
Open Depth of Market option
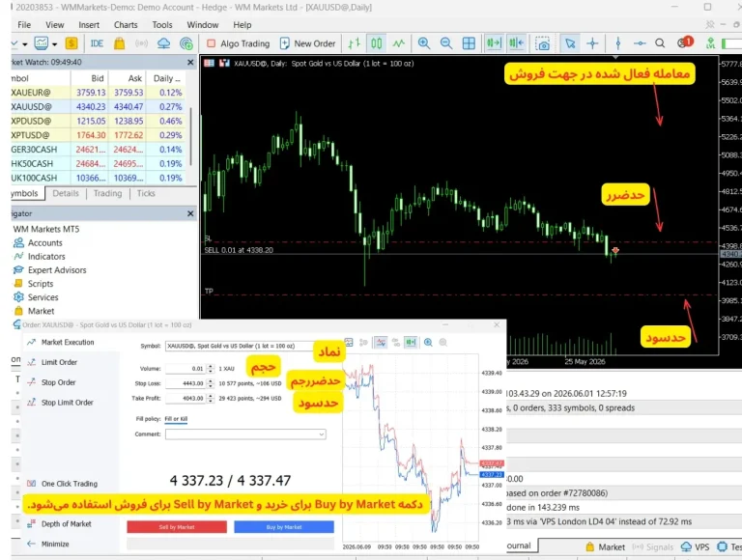[x=67, y=524]
